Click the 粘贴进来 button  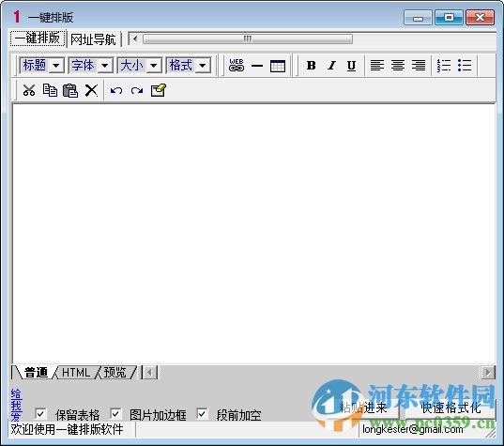(363, 408)
